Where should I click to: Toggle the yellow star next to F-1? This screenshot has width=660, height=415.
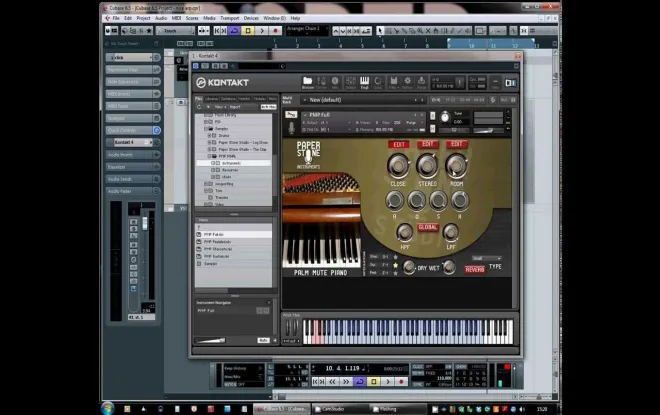pos(395,265)
